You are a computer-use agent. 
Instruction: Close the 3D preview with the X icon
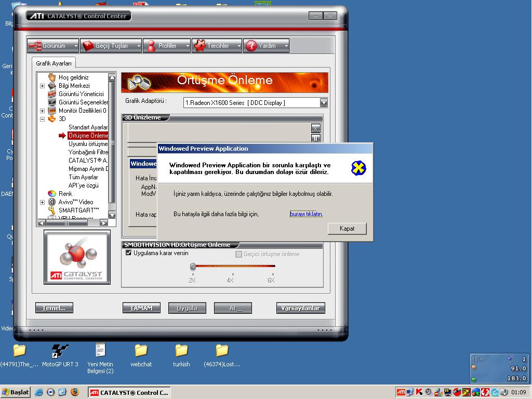[315, 128]
